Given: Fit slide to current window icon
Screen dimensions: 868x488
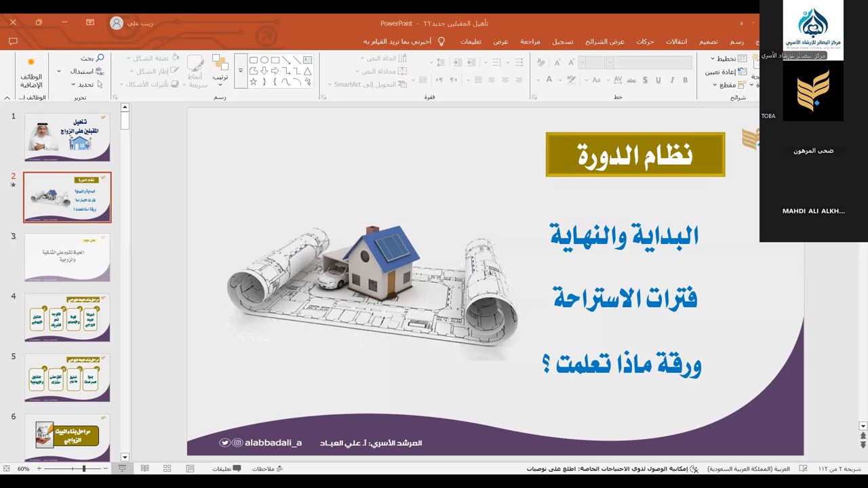Looking at the screenshot, I should [x=7, y=468].
